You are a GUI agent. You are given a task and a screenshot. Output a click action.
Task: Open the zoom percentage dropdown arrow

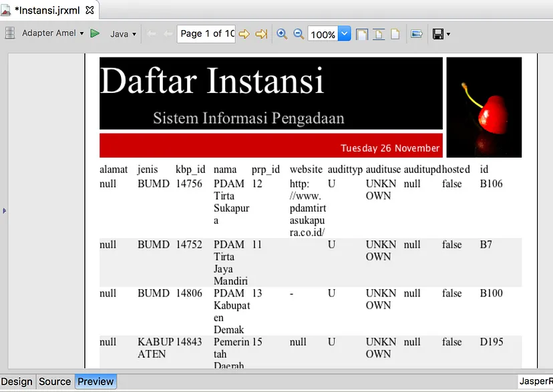click(345, 34)
